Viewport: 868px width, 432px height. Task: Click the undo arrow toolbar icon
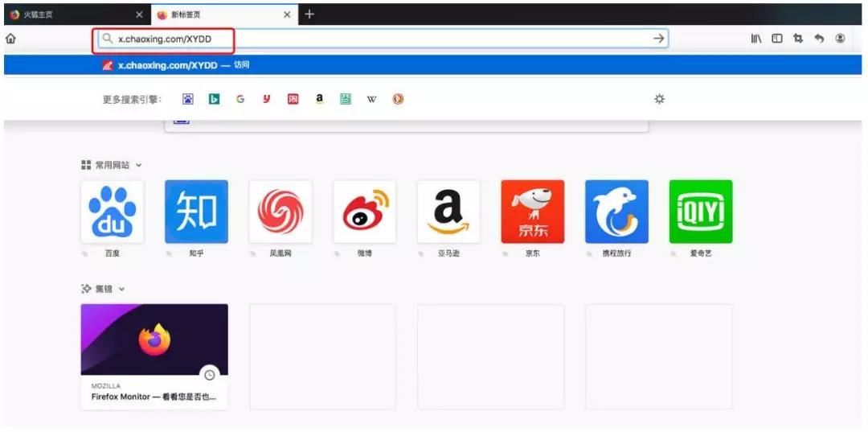click(x=819, y=39)
